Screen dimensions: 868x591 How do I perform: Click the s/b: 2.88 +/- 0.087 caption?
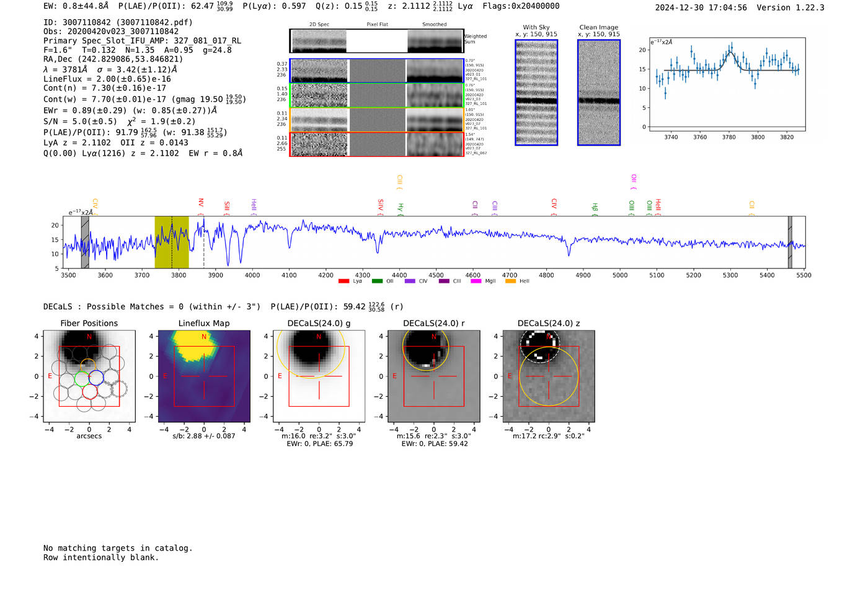(204, 436)
